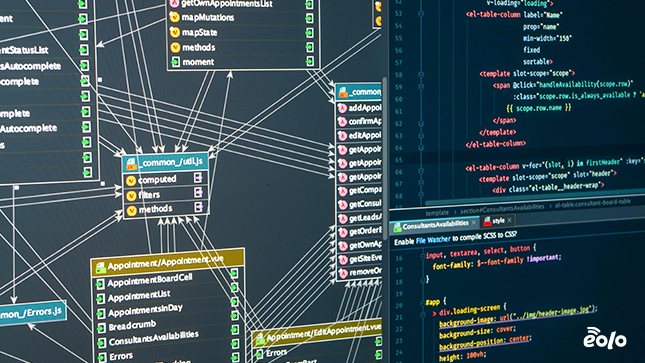Collapse code fold at line 53
The width and height of the screenshot is (645, 363).
pyautogui.click(x=421, y=14)
